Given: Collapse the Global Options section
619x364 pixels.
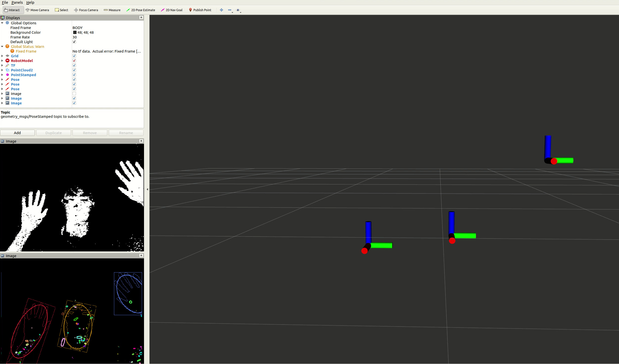Looking at the screenshot, I should [2, 23].
